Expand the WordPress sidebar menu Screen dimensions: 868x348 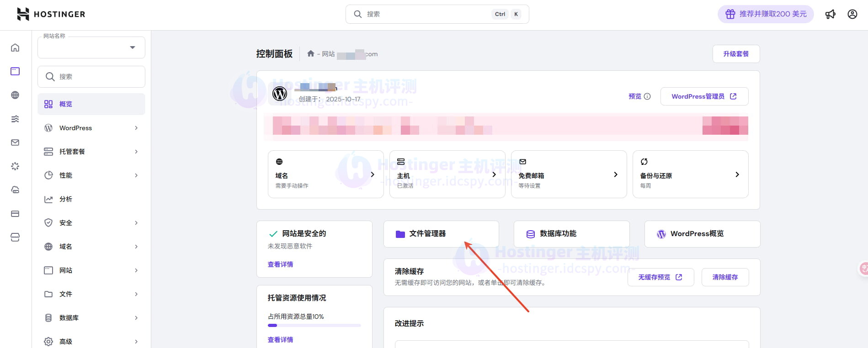[91, 128]
